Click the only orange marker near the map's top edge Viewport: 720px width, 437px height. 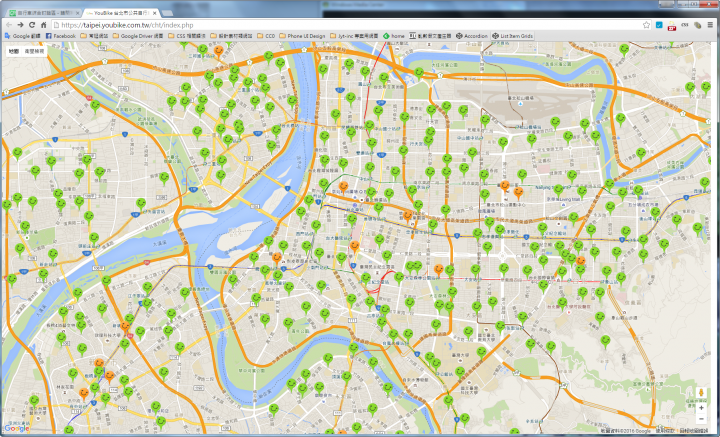(x=219, y=50)
